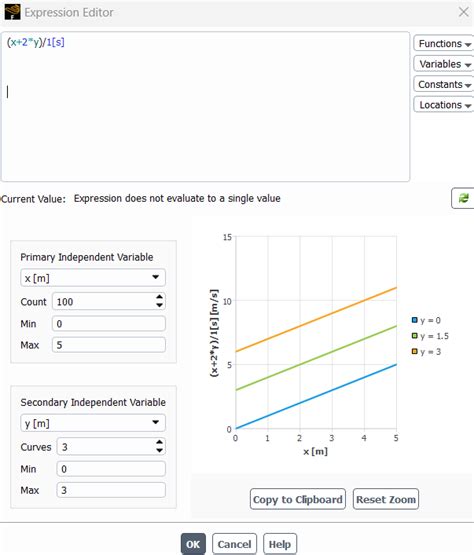
Task: Expand the Secondary Independent Variable y [m] combo box
Action: pyautogui.click(x=93, y=423)
